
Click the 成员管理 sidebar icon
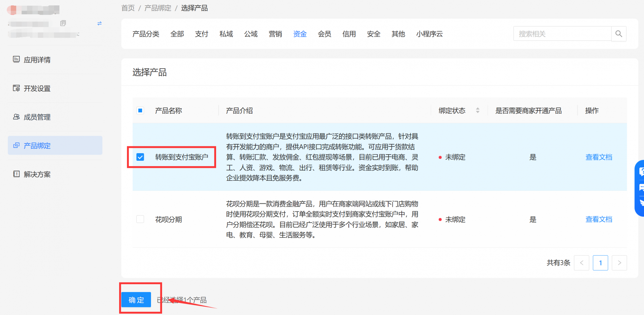click(x=16, y=117)
